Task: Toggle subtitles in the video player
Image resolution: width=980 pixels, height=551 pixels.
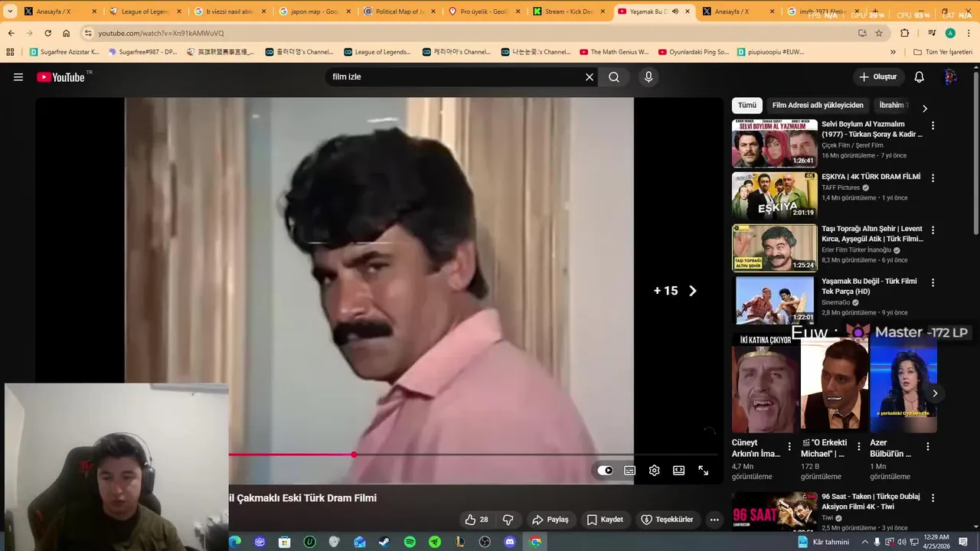Action: (629, 471)
